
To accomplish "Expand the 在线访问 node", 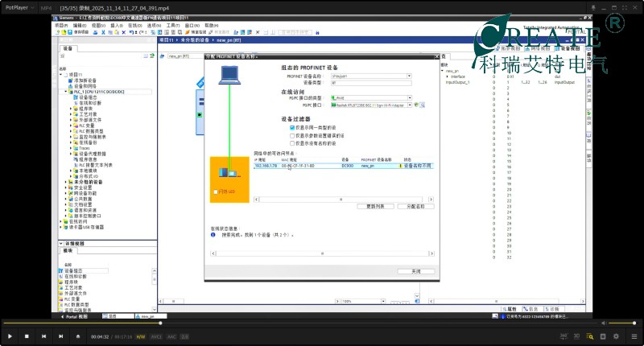I will click(61, 221).
